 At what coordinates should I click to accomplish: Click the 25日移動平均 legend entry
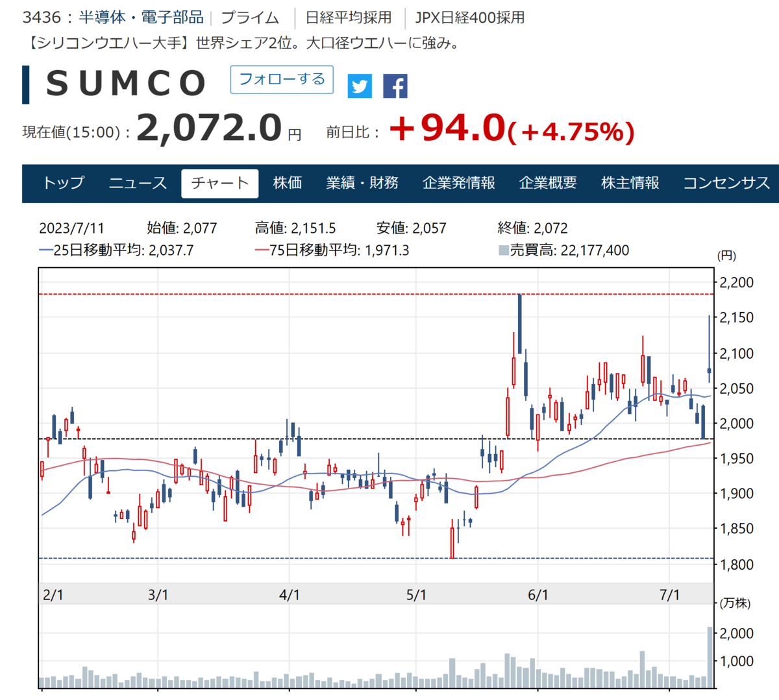(116, 250)
